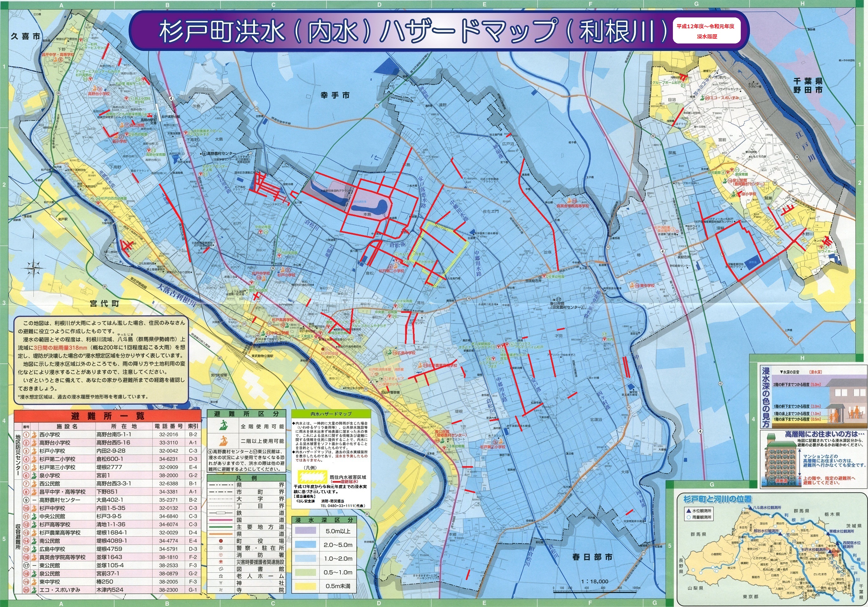This screenshot has height=607, width=868.
Task: Pick the green 0.5〜1.0m depth swatch
Action: [x=306, y=572]
